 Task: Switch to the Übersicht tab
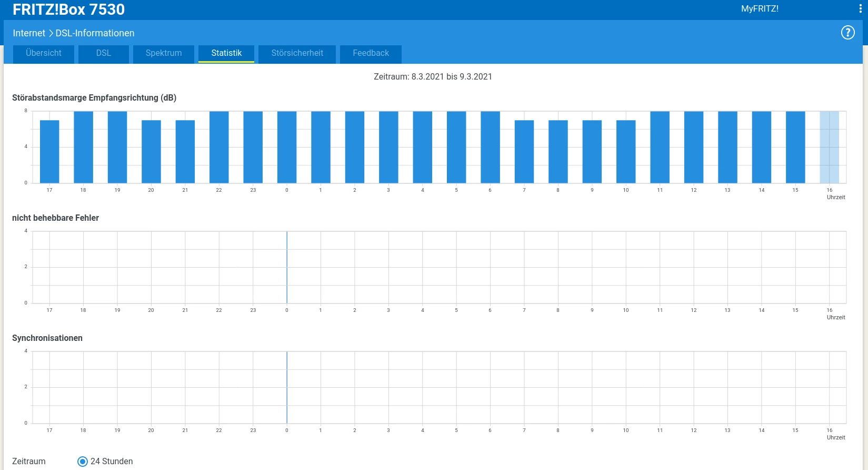(x=44, y=54)
